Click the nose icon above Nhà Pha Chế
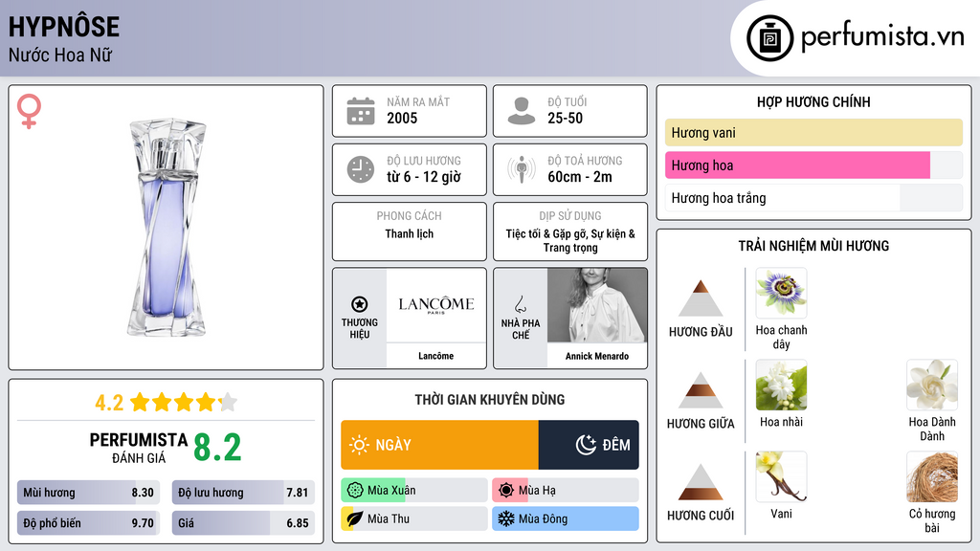This screenshot has height=551, width=980. pos(520,304)
